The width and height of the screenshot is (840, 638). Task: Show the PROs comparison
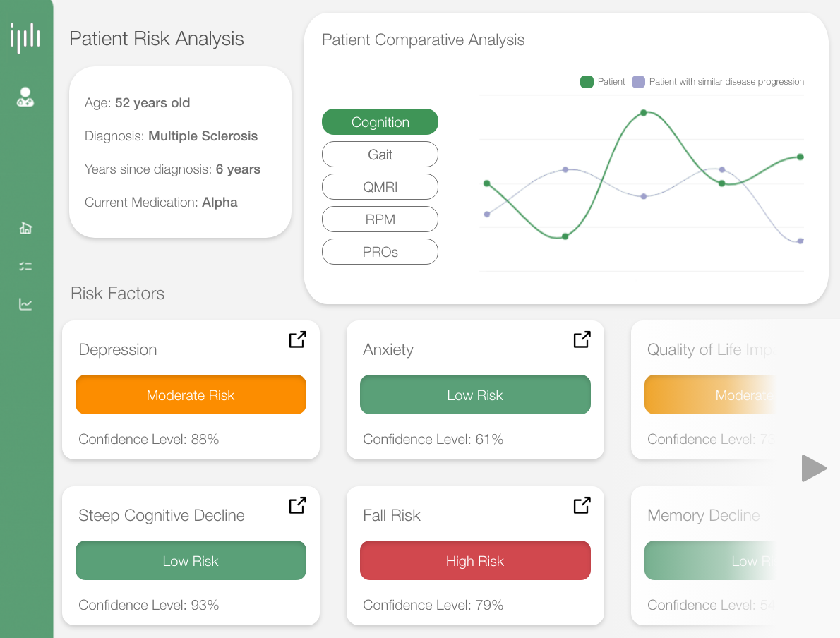(380, 252)
